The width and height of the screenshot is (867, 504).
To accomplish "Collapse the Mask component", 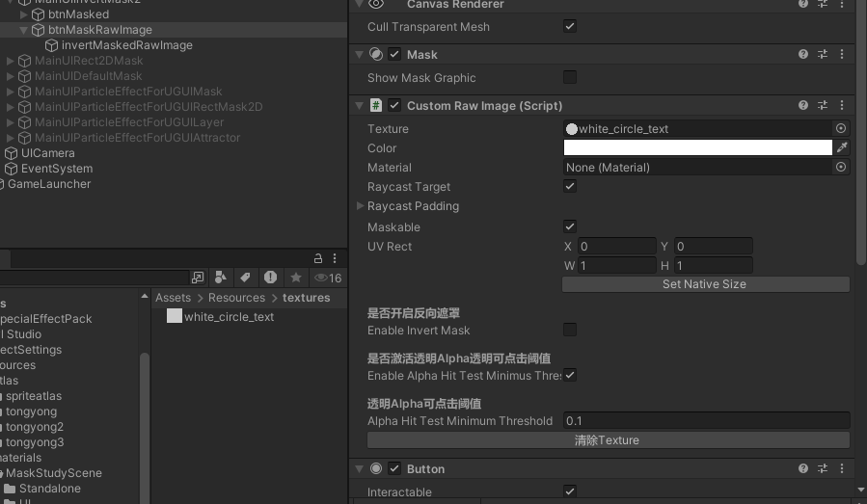I will (x=360, y=54).
